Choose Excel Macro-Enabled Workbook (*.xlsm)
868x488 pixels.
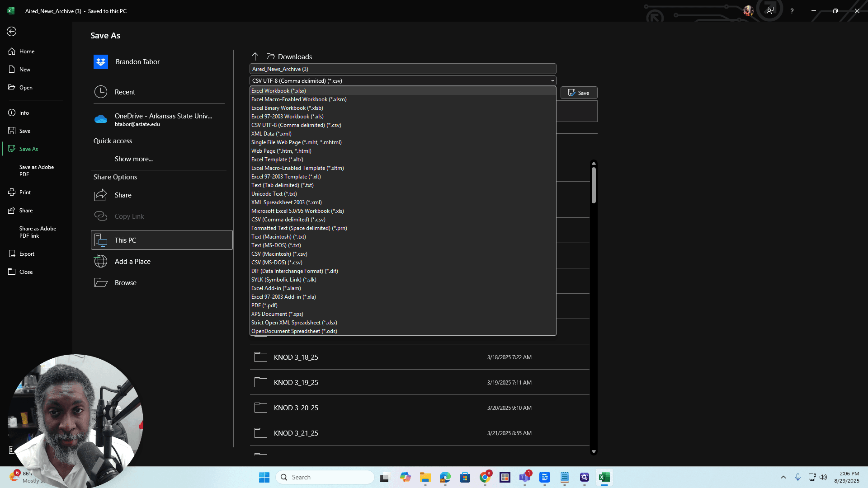tap(403, 99)
